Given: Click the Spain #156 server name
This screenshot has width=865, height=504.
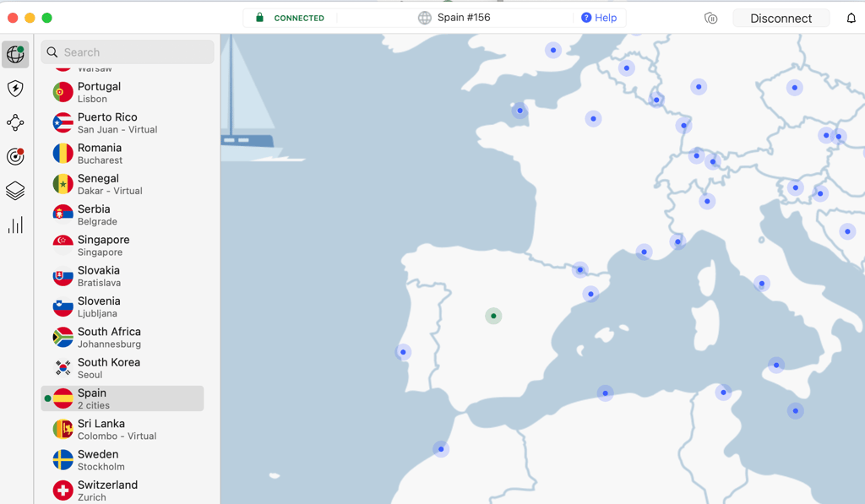Looking at the screenshot, I should pos(464,18).
